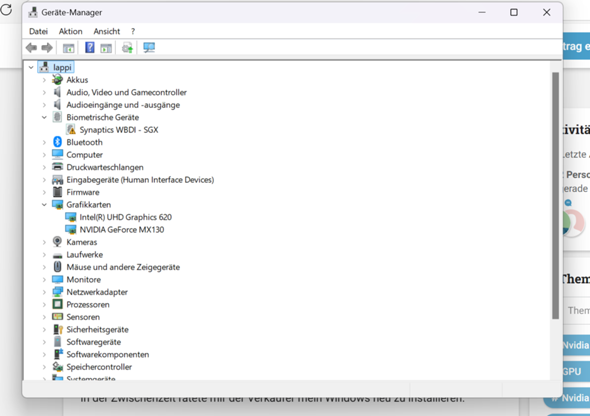
Task: Select the NVIDIA GeForce MX130 entry
Action: tap(122, 229)
